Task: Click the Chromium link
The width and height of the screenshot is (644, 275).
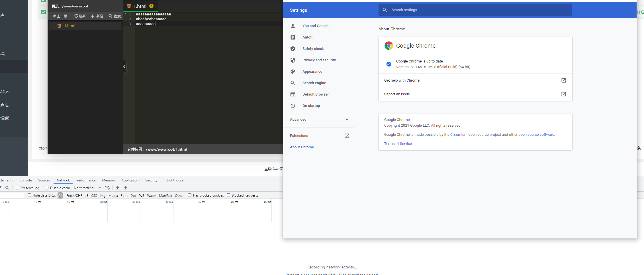Action: (x=459, y=134)
